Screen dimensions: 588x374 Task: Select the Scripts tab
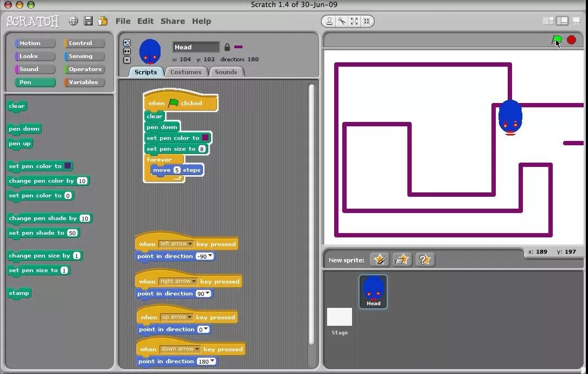pyautogui.click(x=146, y=72)
